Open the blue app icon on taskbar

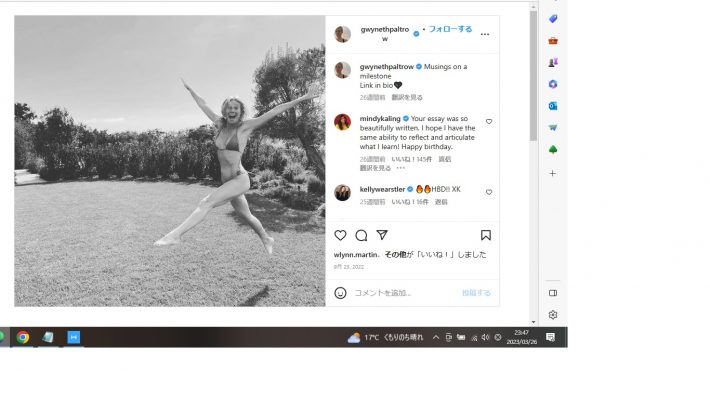[x=73, y=337]
